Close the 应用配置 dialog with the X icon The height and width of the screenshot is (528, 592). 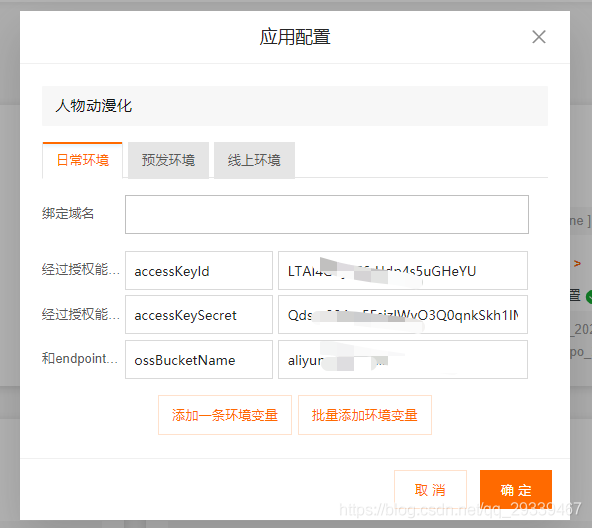(539, 37)
